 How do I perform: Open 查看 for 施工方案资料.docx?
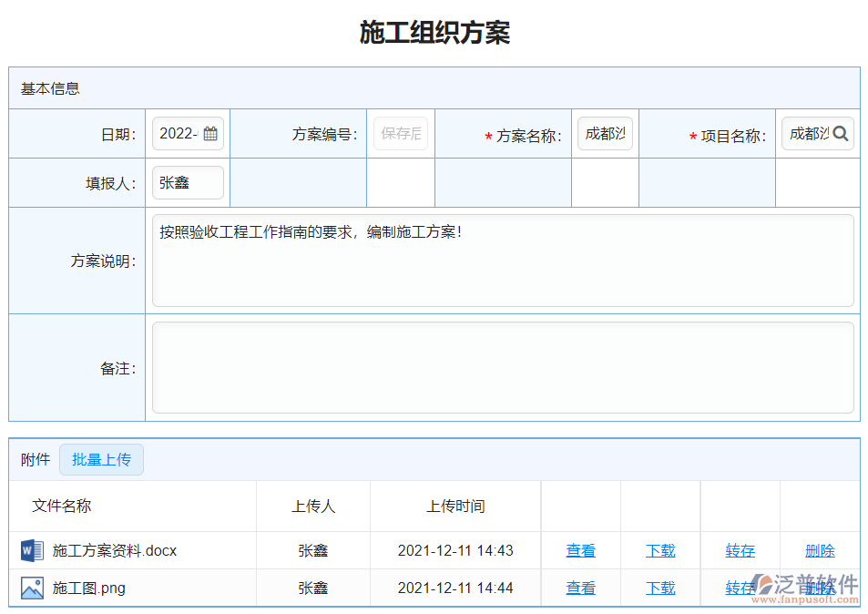580,550
